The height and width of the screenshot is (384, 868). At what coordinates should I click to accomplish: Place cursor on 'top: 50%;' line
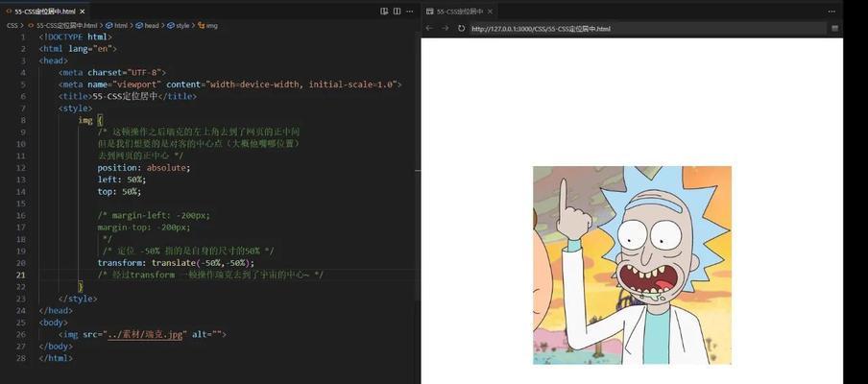[119, 191]
